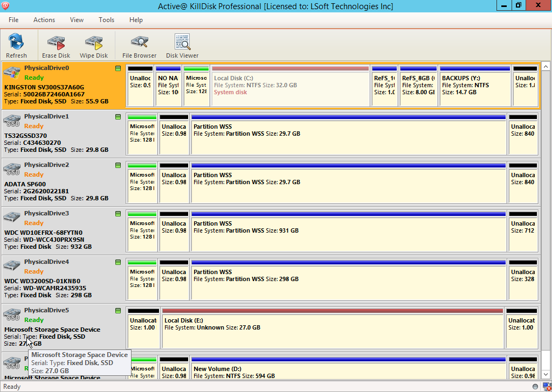
Task: Select the Microsoft partition on PhysicalDrive1
Action: coord(142,134)
